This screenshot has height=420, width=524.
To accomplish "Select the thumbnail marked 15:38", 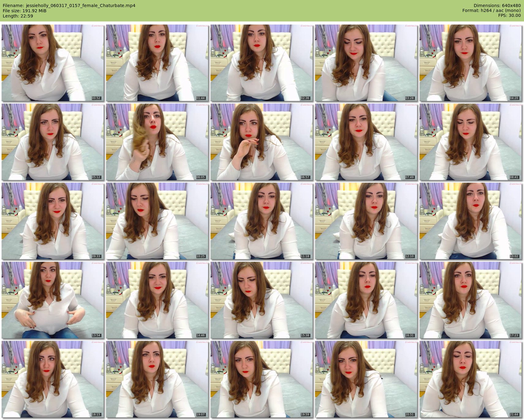I will [x=262, y=300].
